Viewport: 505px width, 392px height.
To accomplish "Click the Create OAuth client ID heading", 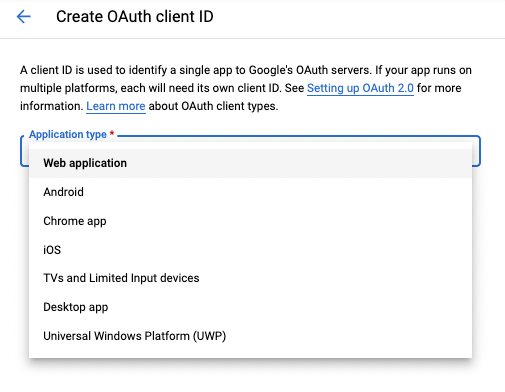I will click(135, 17).
